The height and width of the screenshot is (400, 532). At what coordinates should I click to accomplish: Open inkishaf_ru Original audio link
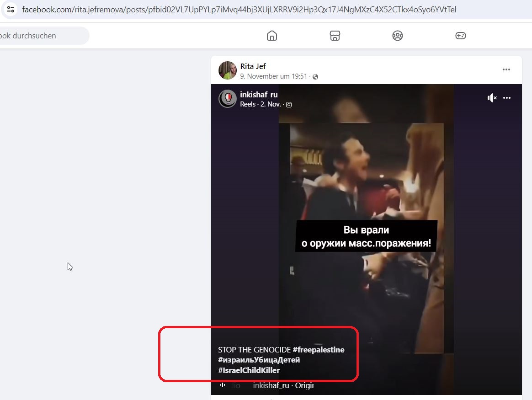pyautogui.click(x=283, y=385)
